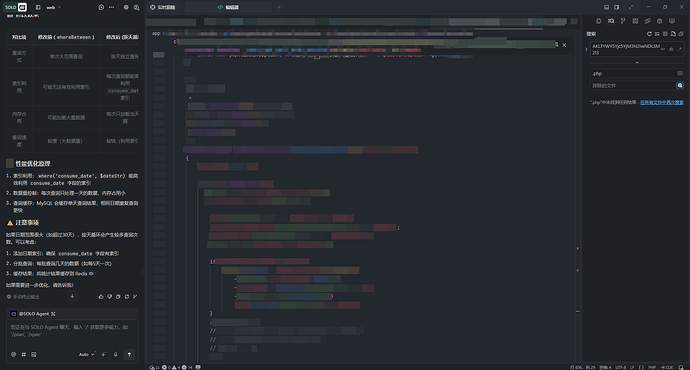Open new search editor icon
The image size is (690, 370).
(x=673, y=34)
